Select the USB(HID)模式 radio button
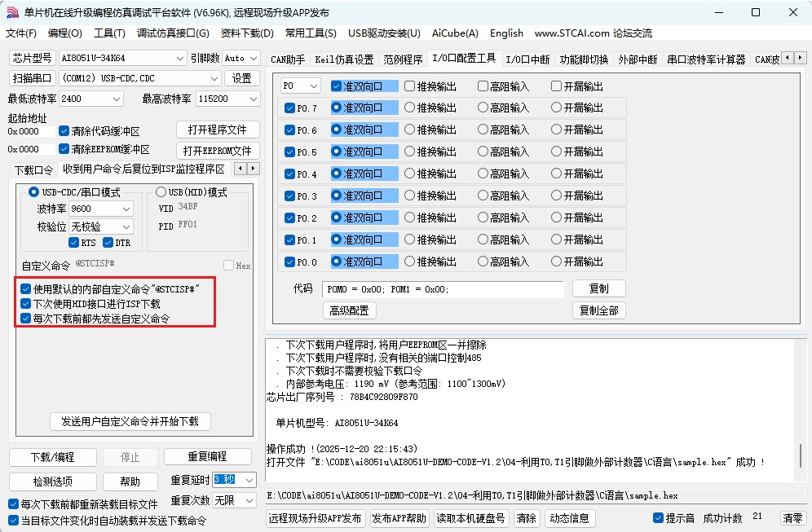812x532 pixels. 160,192
